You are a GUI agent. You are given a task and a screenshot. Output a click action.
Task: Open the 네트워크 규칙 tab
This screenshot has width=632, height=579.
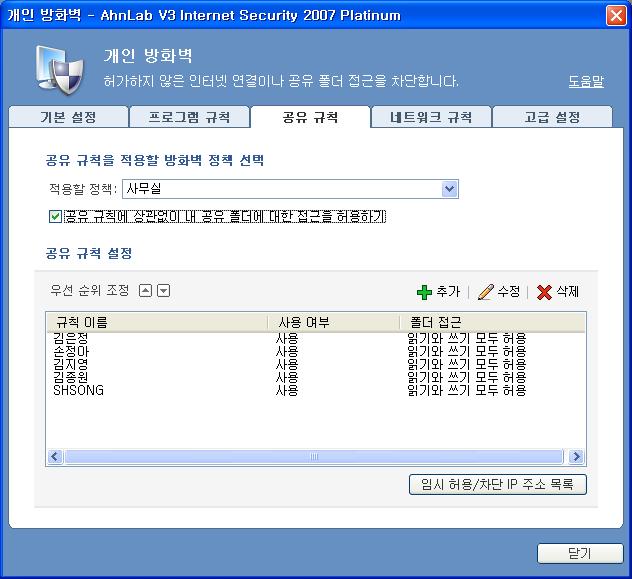[431, 117]
